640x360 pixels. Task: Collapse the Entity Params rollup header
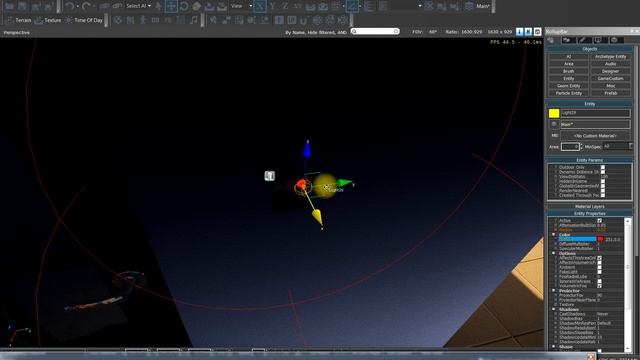tap(590, 160)
